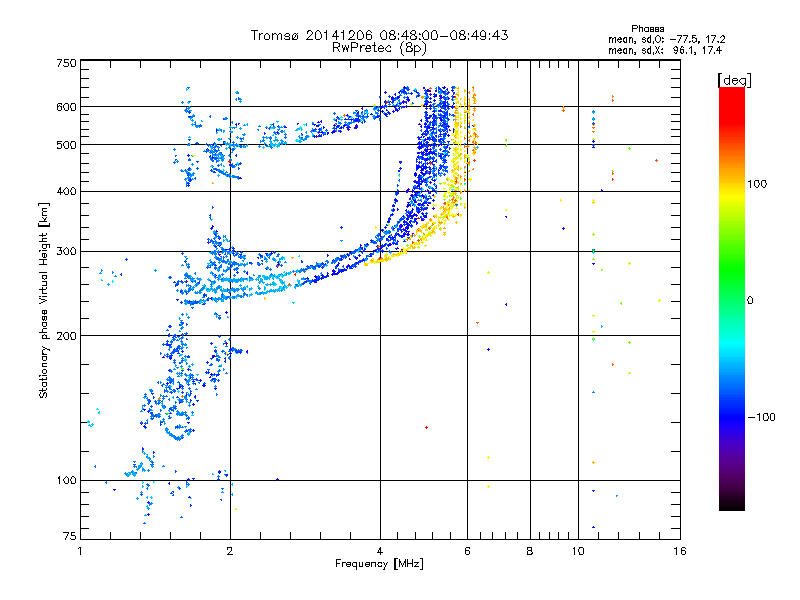Click y-axis tick label '600'
Image resolution: width=800 pixels, height=600 pixels.
click(66, 107)
